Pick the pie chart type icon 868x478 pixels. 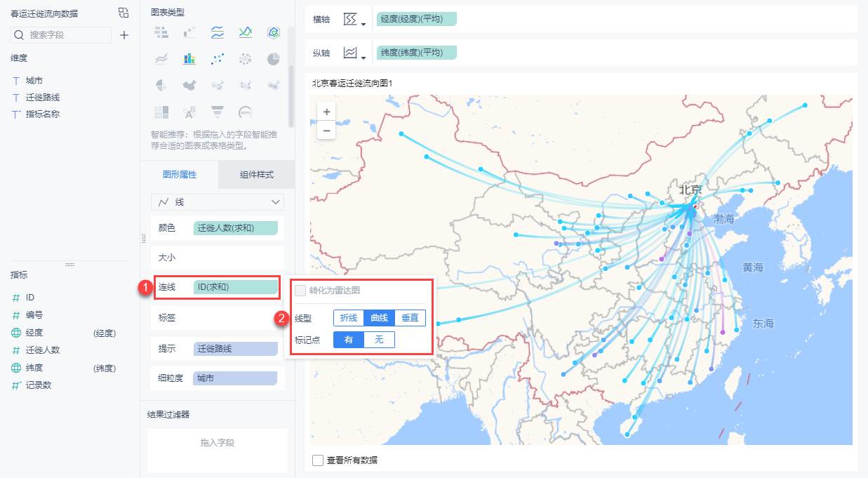click(274, 59)
